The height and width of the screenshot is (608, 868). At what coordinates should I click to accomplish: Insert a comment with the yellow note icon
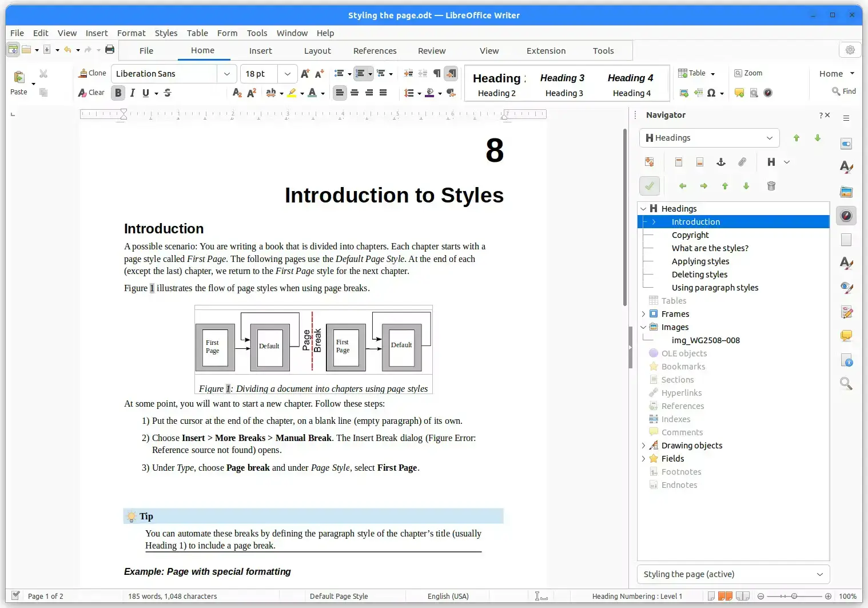(x=739, y=93)
